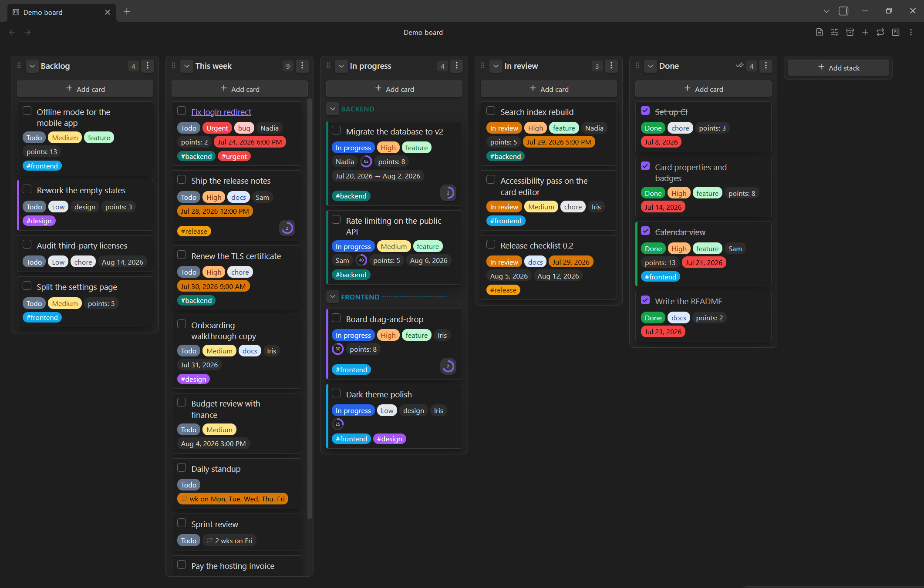The width and height of the screenshot is (924, 588).
Task: Check the Search index rebuild card
Action: pyautogui.click(x=491, y=111)
